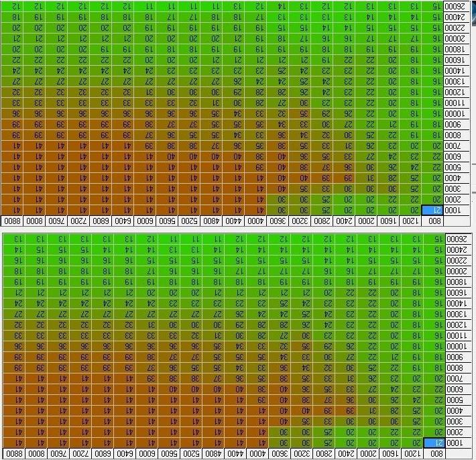Select the 10000 row header in upper table
The height and width of the screenshot is (460, 476).
click(x=459, y=114)
